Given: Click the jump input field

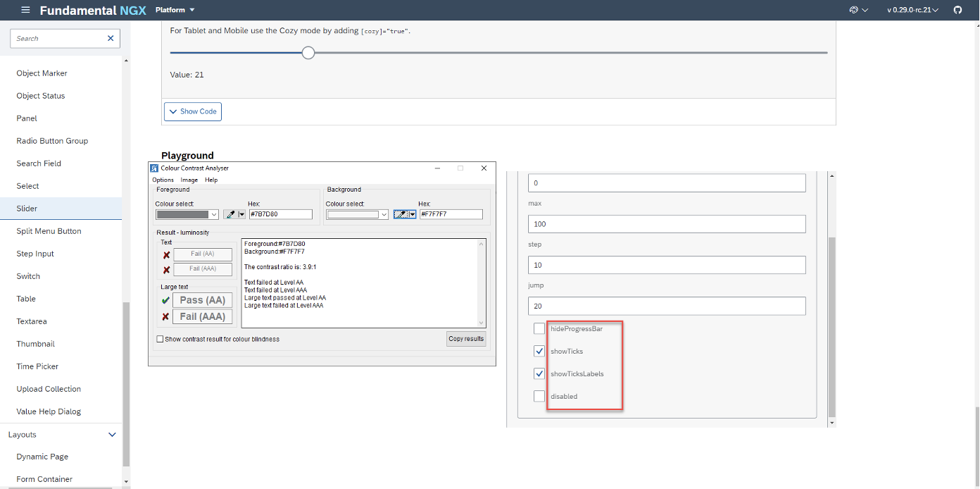Looking at the screenshot, I should [x=667, y=306].
